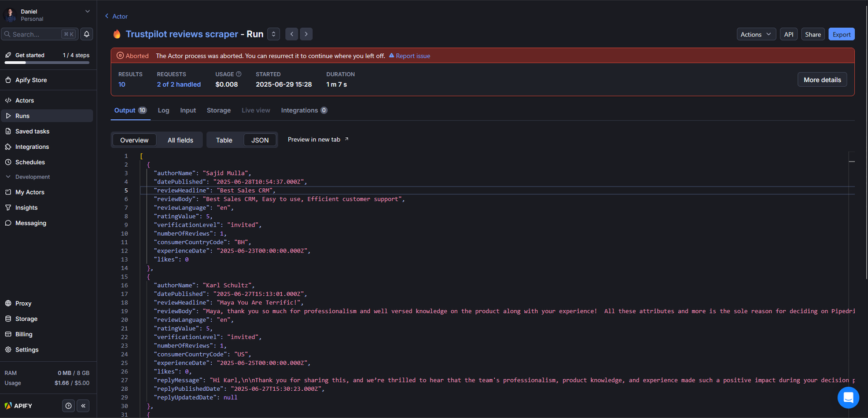
Task: Click the Get started progress bar
Action: pyautogui.click(x=47, y=62)
